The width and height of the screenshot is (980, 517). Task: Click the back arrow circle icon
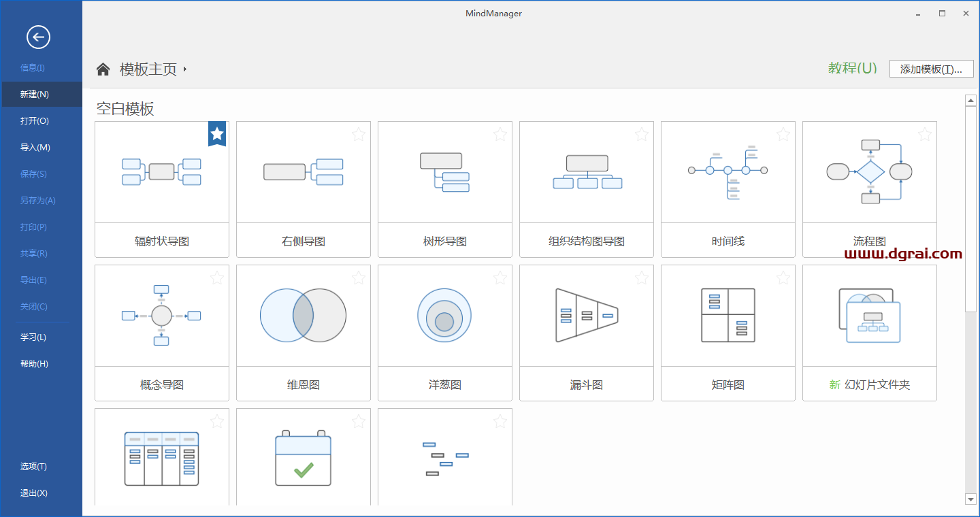pos(39,37)
